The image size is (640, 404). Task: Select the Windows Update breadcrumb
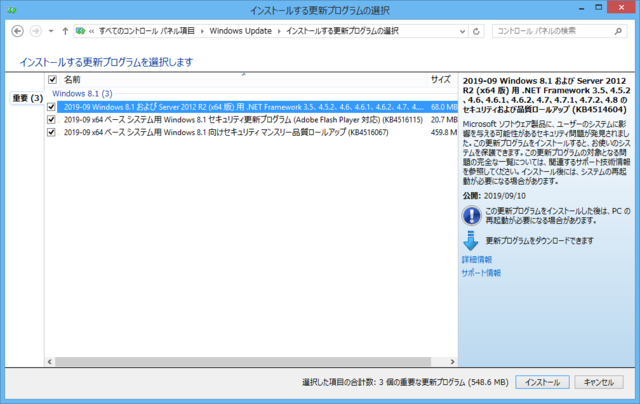[x=240, y=31]
